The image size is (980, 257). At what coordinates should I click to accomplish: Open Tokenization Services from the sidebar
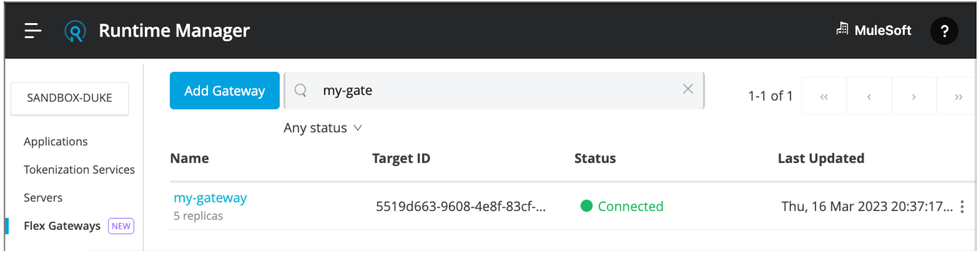(79, 169)
